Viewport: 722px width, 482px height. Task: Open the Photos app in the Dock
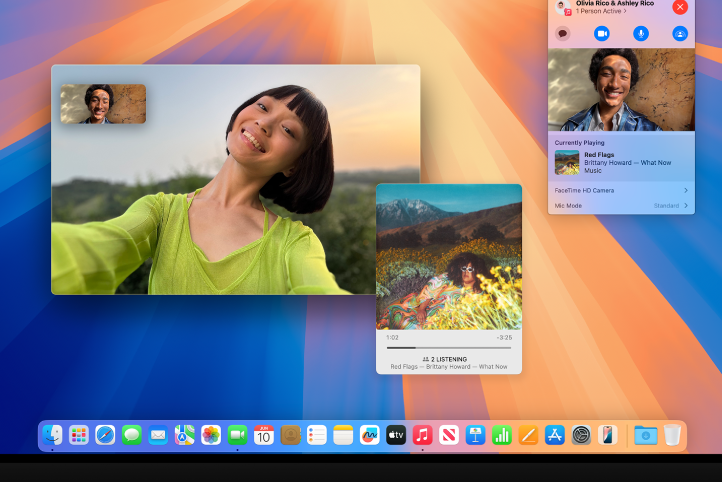[x=211, y=435]
